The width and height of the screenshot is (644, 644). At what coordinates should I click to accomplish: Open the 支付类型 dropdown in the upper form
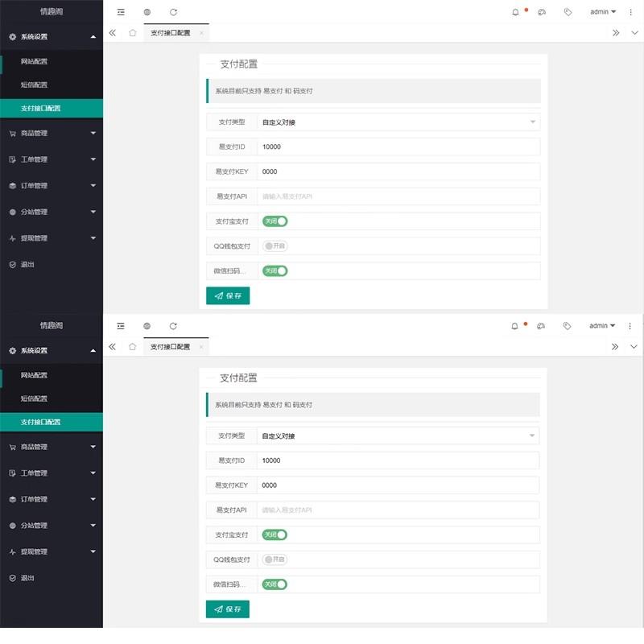click(x=398, y=122)
